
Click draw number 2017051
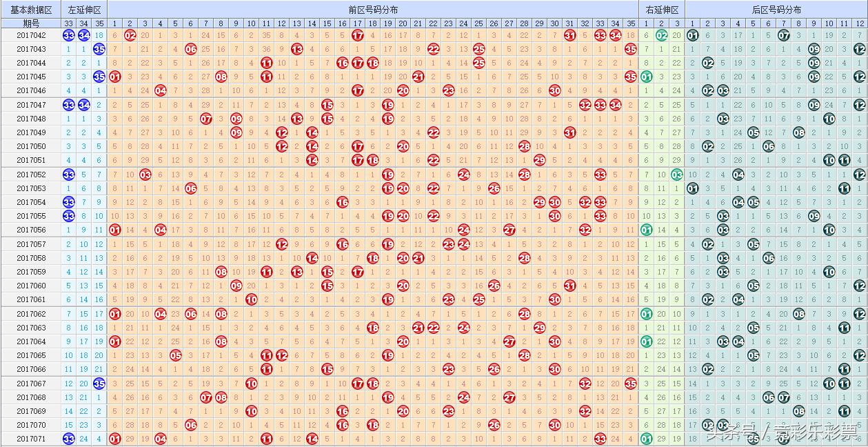click(x=31, y=160)
